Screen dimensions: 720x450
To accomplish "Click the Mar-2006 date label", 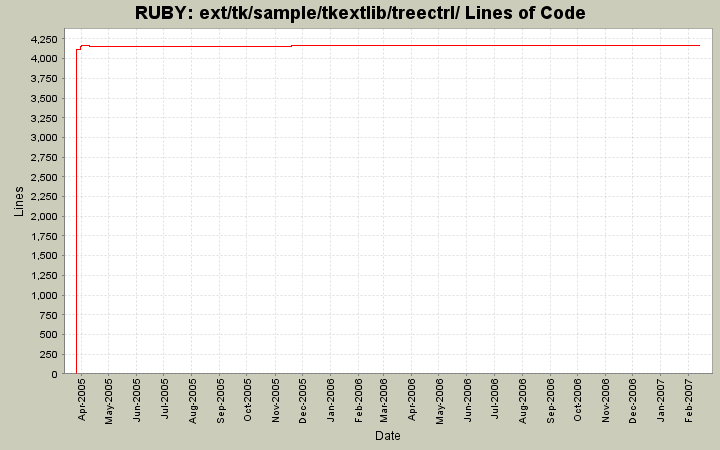I will [x=383, y=400].
